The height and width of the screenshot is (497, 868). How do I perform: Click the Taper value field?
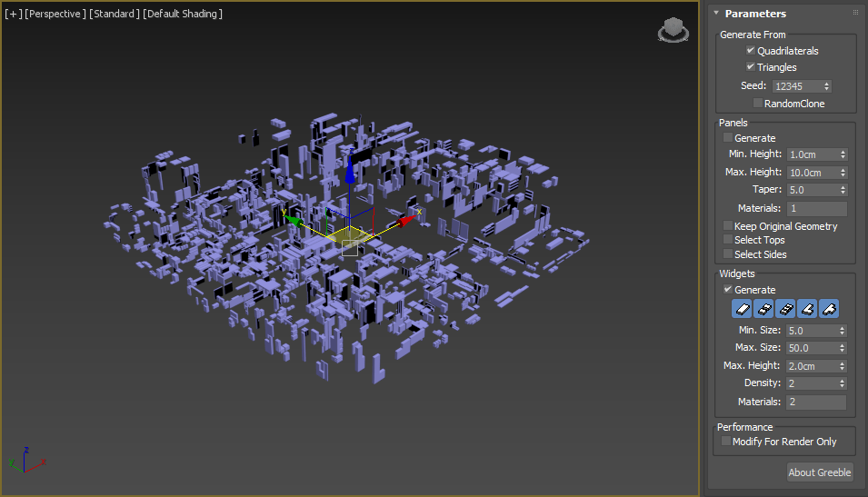point(813,190)
